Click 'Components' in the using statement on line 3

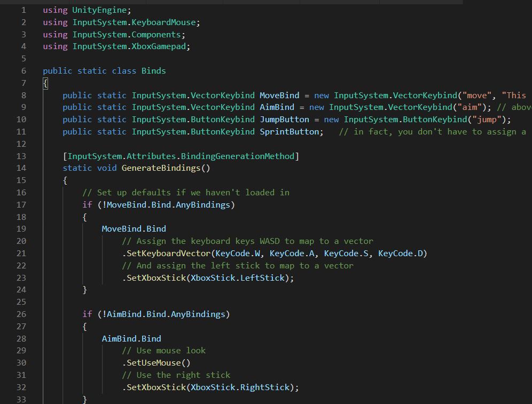tap(156, 35)
